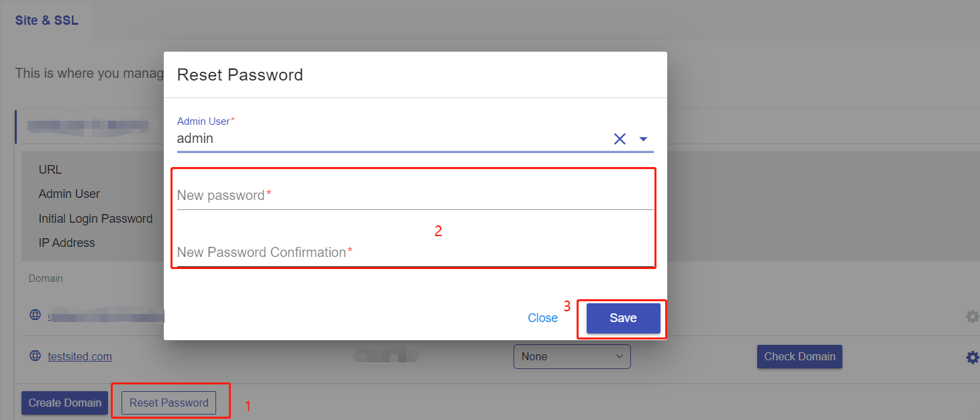This screenshot has height=420, width=980.
Task: Dismiss the dialog via the Close link
Action: pos(542,318)
